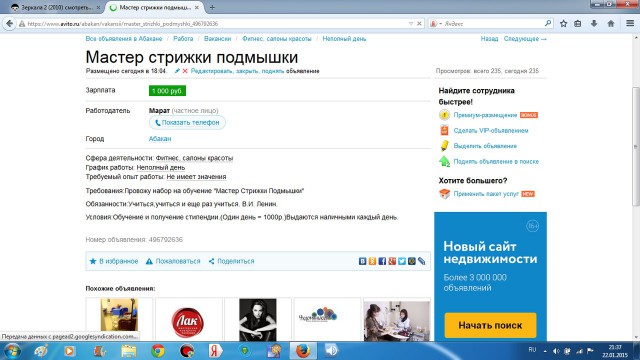Click the закрыть ad link
This screenshot has width=640, height=360.
(x=247, y=71)
